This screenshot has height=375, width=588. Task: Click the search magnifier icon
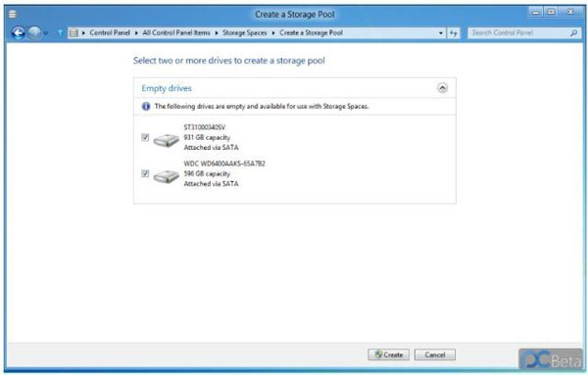pos(573,33)
